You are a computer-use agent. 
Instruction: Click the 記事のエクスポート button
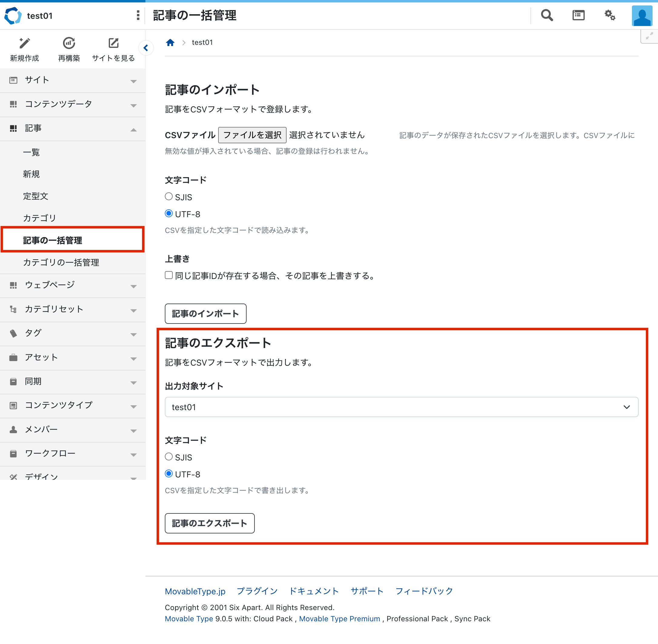point(209,523)
